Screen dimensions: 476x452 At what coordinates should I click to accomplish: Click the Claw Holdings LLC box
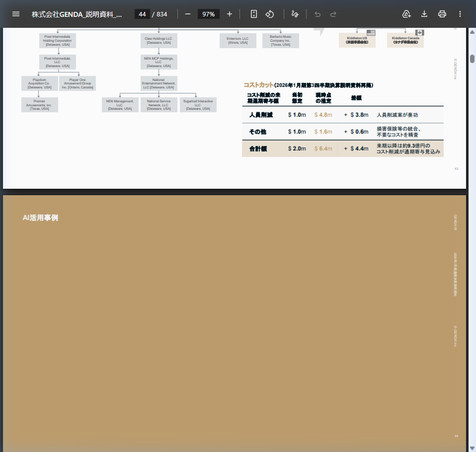pyautogui.click(x=158, y=40)
